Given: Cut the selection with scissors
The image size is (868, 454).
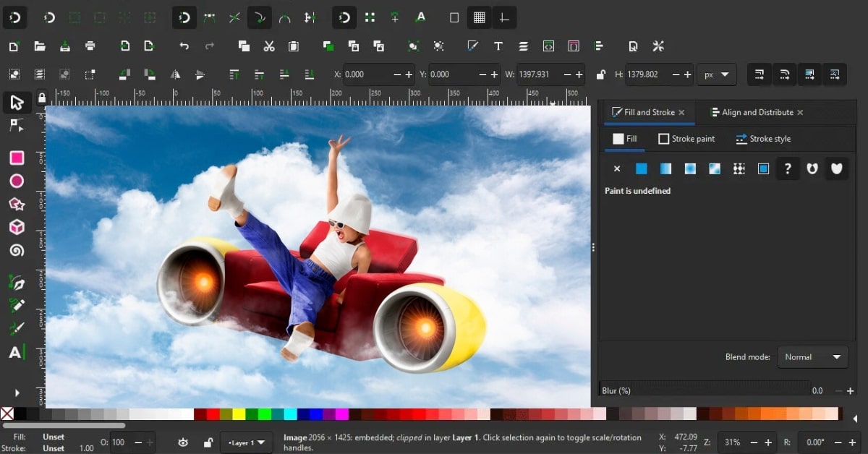Looking at the screenshot, I should pyautogui.click(x=269, y=46).
